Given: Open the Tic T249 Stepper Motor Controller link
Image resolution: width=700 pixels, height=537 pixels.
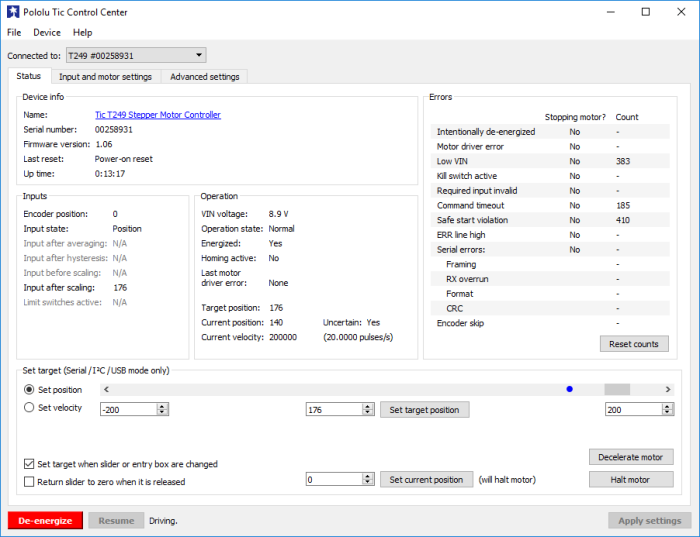Looking at the screenshot, I should pyautogui.click(x=158, y=115).
